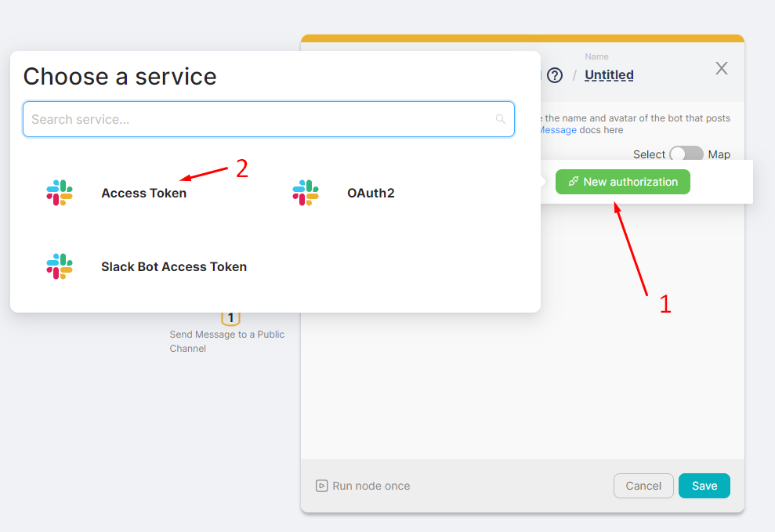
Task: Toggle the switch from Select to Map
Action: pos(686,154)
